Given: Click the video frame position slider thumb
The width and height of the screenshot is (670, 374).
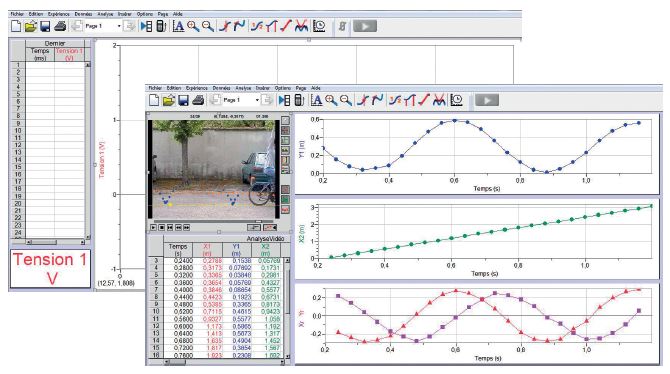Looking at the screenshot, I should 259,221.
